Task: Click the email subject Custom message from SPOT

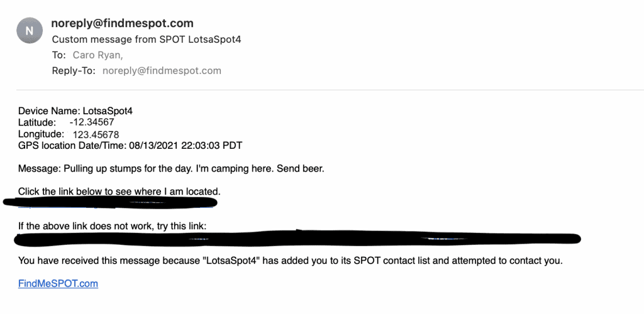Action: pyautogui.click(x=146, y=40)
